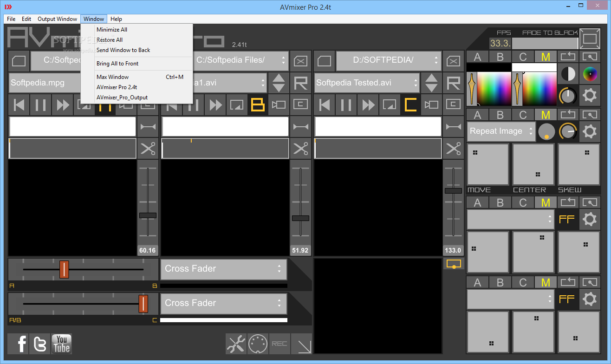This screenshot has width=611, height=364.
Task: Click the loop range icon of channel C
Action: pos(453,127)
